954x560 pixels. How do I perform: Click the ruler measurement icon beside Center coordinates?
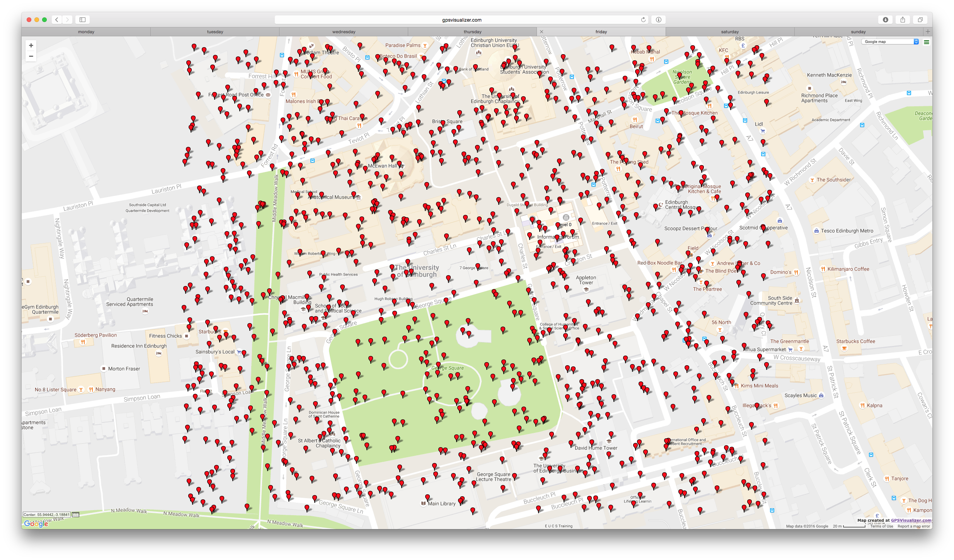point(76,514)
